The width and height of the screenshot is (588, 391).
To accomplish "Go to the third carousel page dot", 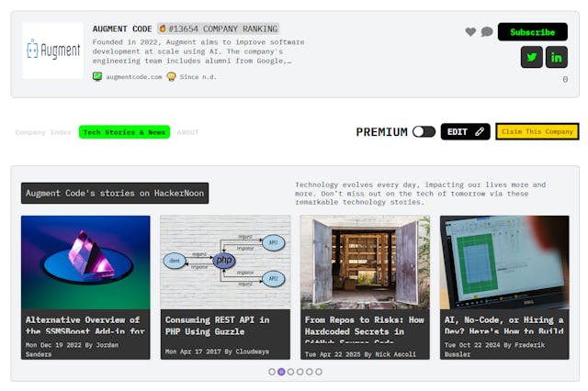I will (x=290, y=372).
